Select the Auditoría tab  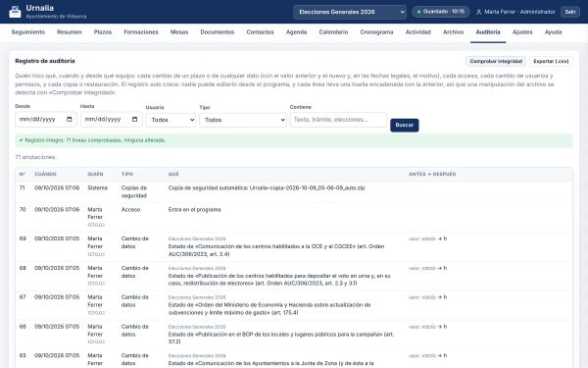pos(488,32)
